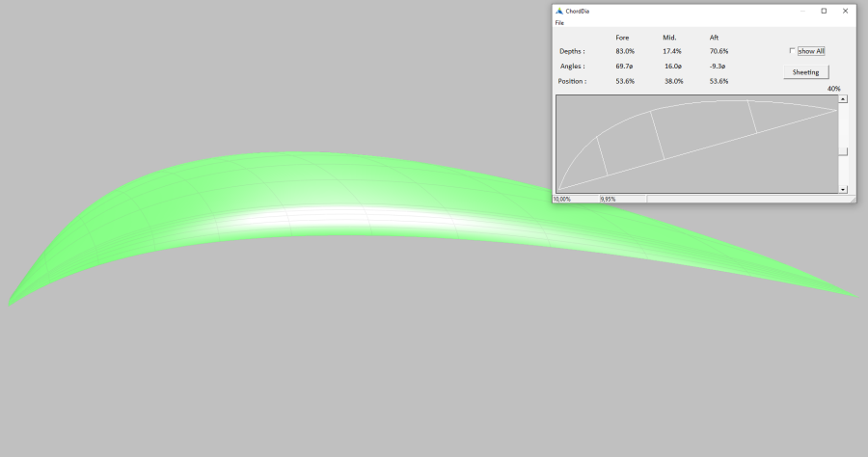Image resolution: width=868 pixels, height=457 pixels.
Task: Minimize the ChordDia window
Action: coord(801,11)
